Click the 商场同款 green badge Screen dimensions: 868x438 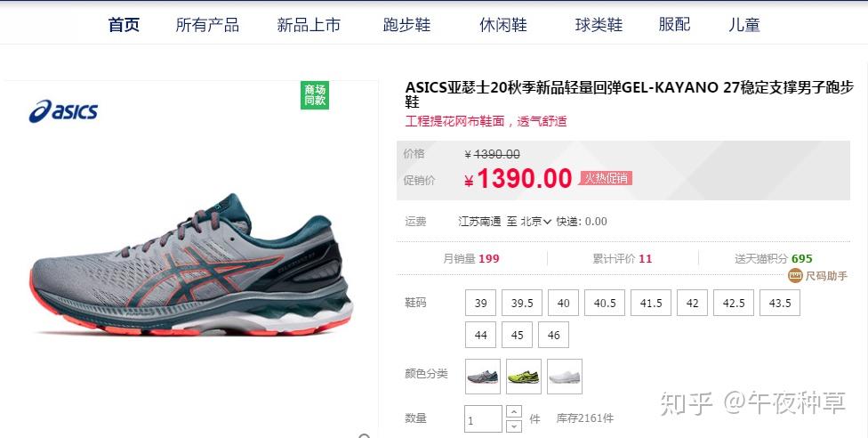[x=315, y=95]
